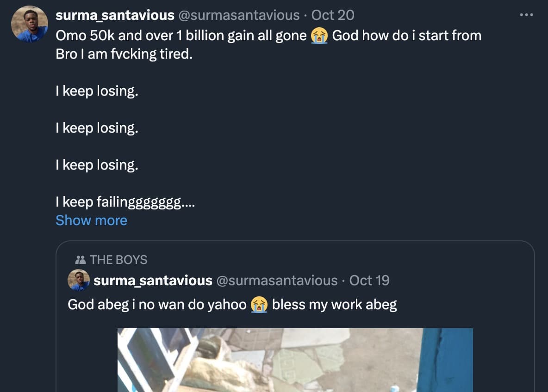Open the image in the quoted tweet
The image size is (548, 392).
(x=295, y=360)
